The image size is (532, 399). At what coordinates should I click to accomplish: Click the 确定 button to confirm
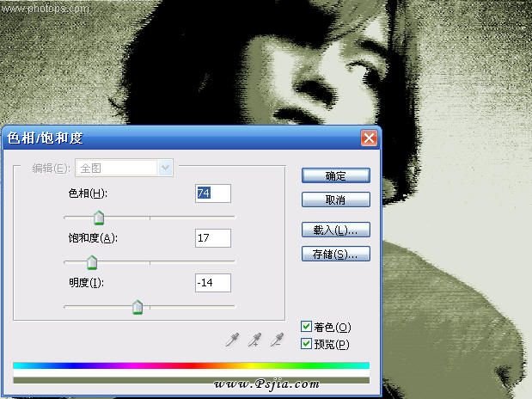335,175
